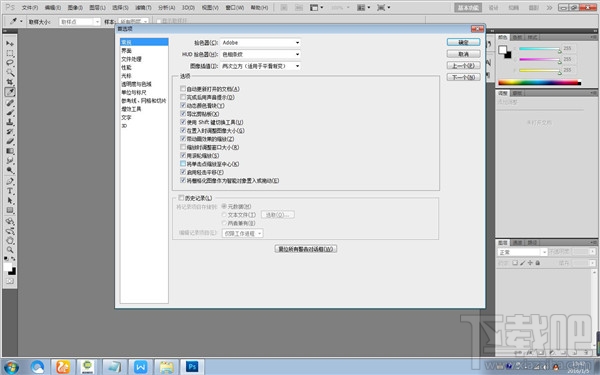This screenshot has height=375, width=600.
Task: Open the 文件(F) menu
Action: 29,8
